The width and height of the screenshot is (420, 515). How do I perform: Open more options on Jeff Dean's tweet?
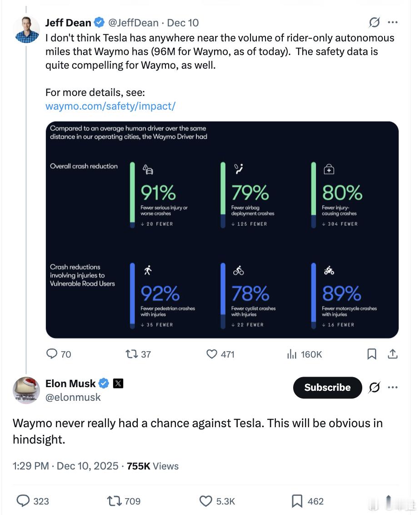[x=393, y=22]
